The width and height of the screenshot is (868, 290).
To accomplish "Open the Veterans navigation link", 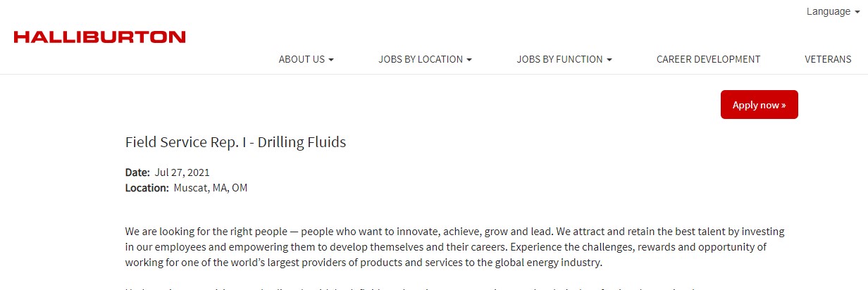I will 828,59.
